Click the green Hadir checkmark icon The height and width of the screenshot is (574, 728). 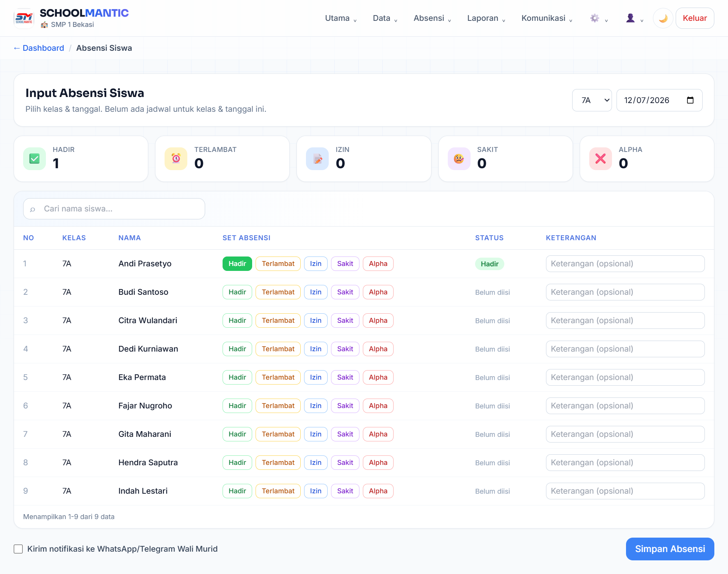35,159
